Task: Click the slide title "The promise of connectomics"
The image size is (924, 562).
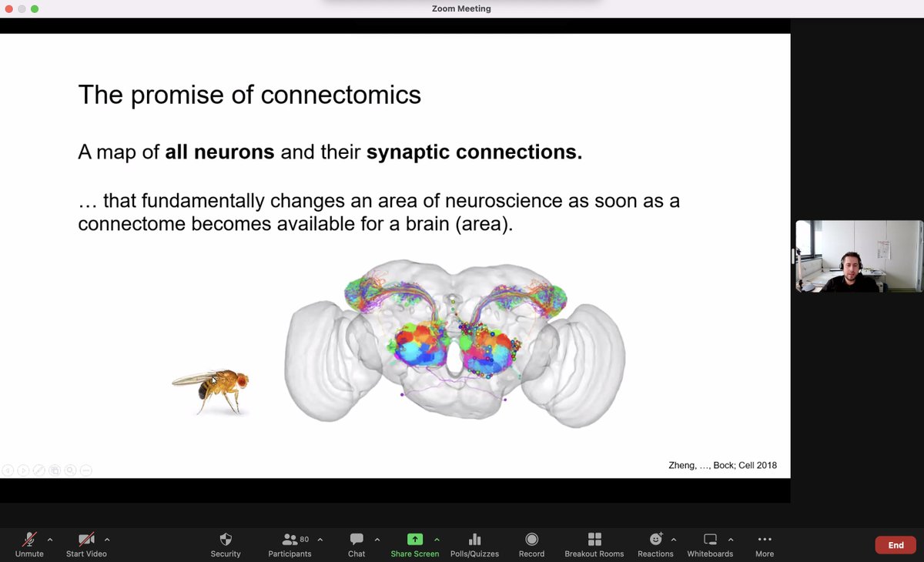Action: [x=249, y=95]
